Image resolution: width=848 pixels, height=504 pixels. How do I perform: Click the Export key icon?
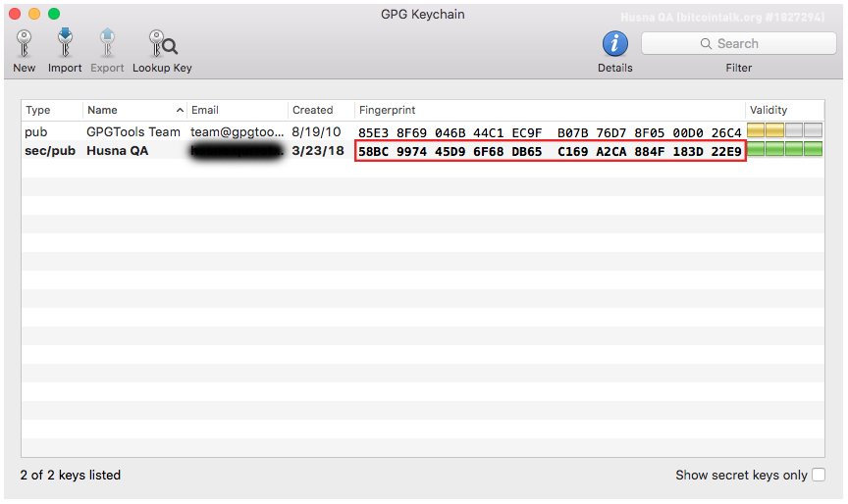(x=107, y=43)
